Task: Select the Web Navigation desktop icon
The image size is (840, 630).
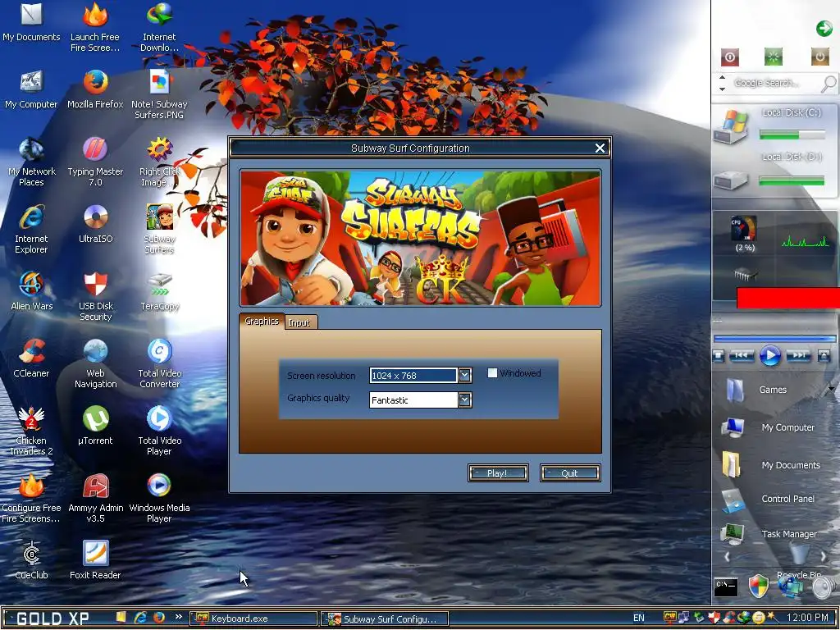Action: pyautogui.click(x=95, y=363)
